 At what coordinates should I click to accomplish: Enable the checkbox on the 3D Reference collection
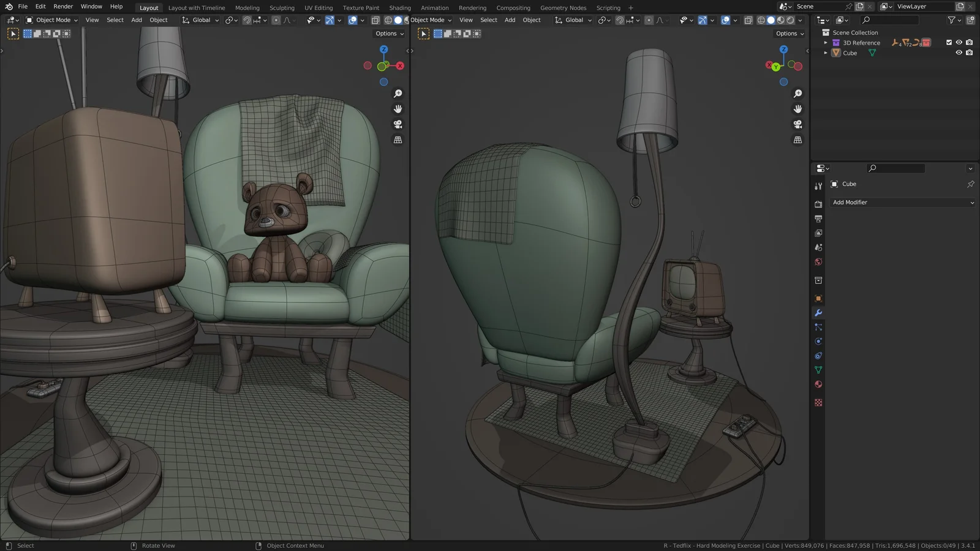(x=949, y=42)
